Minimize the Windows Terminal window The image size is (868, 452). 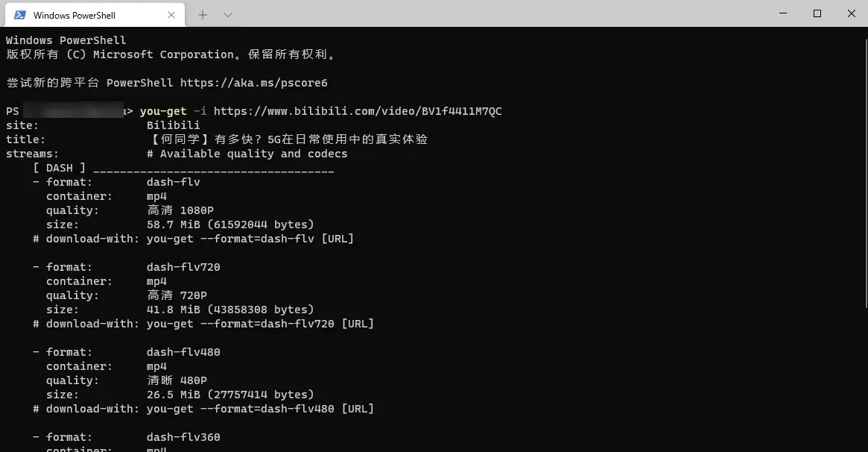[783, 13]
